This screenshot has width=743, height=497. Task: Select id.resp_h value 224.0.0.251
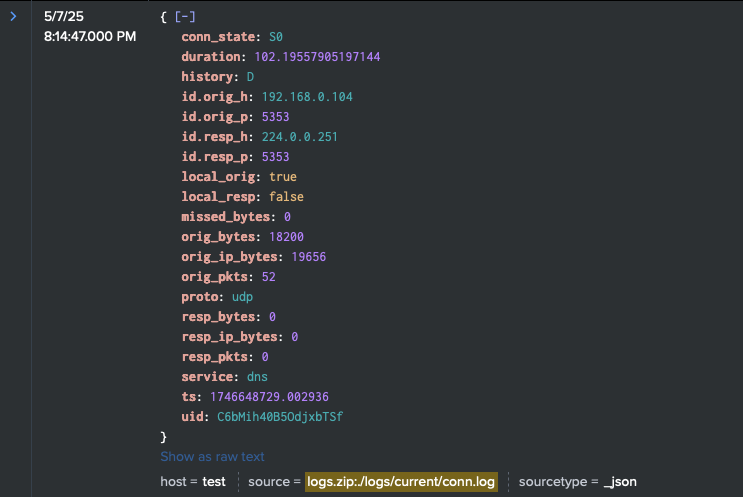[299, 137]
